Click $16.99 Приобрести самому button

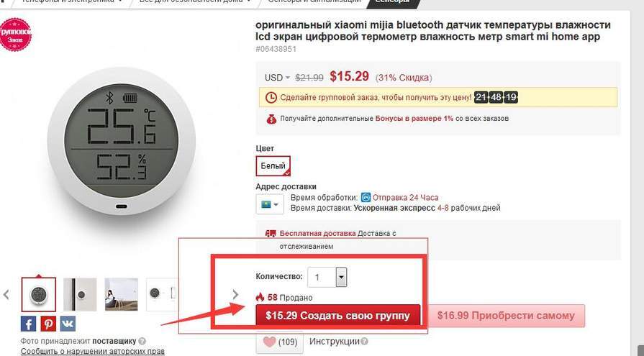pyautogui.click(x=506, y=316)
